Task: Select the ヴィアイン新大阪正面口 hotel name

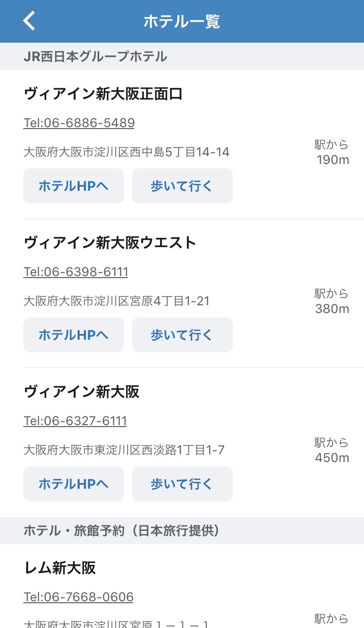Action: 103,94
